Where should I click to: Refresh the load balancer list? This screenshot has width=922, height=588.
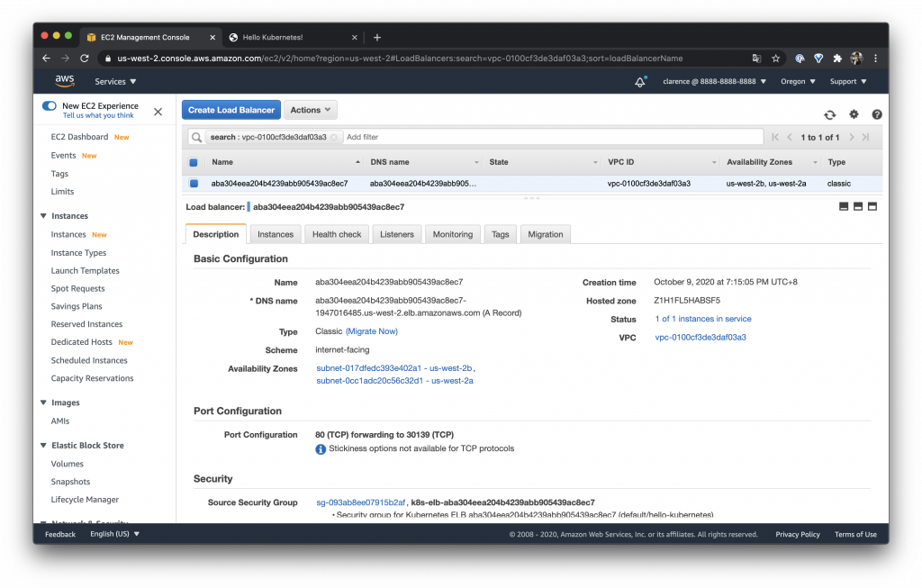point(829,114)
